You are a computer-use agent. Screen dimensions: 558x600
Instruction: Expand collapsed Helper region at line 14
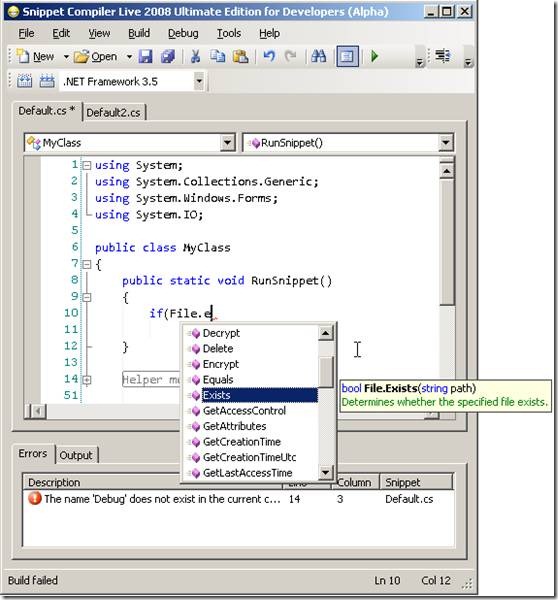coord(87,380)
